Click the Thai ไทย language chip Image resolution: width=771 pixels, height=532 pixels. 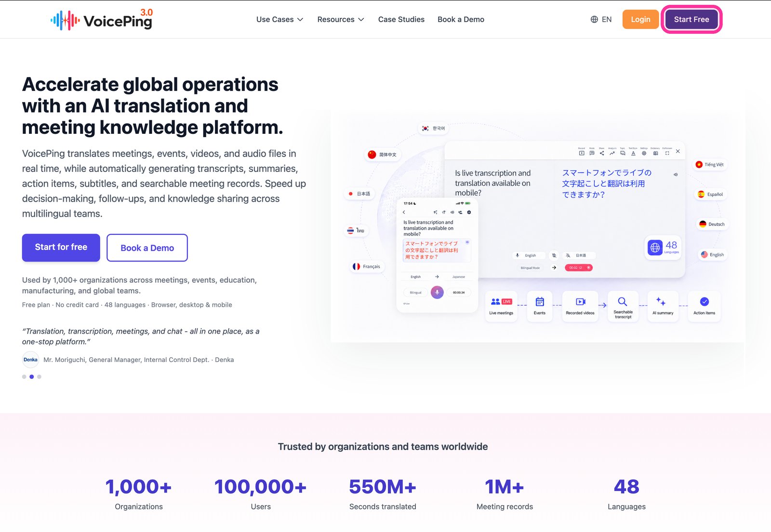356,231
